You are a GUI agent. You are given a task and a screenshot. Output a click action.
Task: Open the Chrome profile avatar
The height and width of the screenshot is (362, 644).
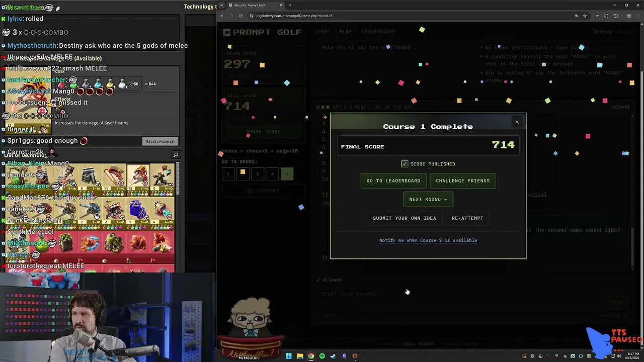629,16
